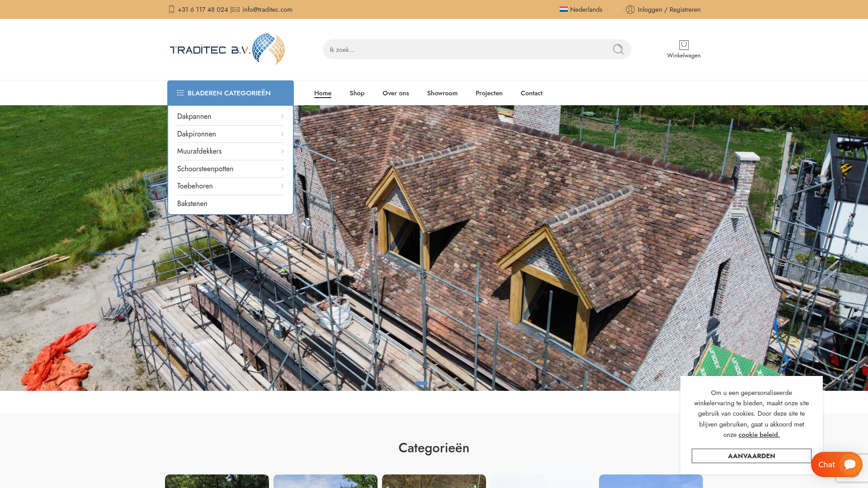Click the user account icon
Screen dimensions: 868x488
point(630,9)
